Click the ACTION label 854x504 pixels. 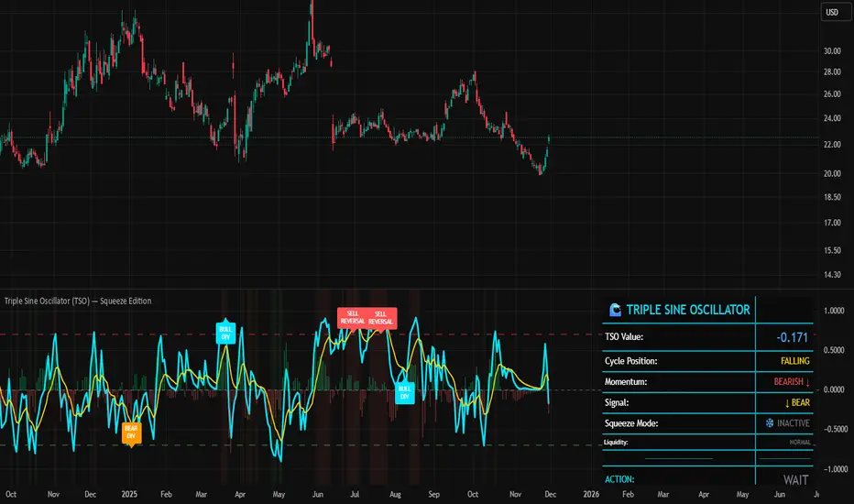(x=619, y=479)
